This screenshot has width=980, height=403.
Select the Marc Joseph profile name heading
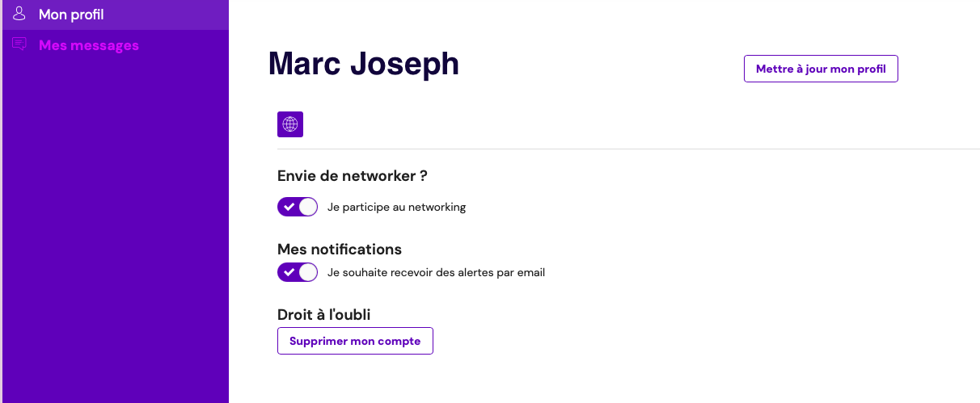point(364,64)
